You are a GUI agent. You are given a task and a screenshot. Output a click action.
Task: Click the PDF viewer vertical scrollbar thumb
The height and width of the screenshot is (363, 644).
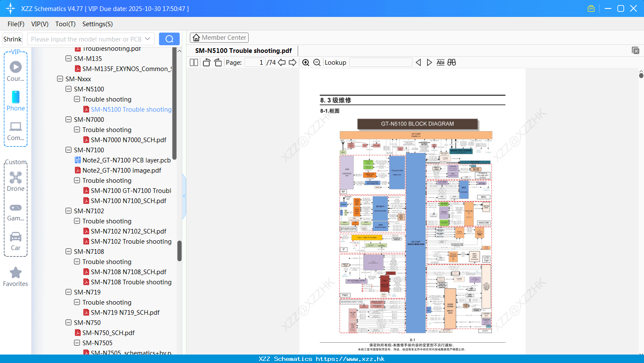[641, 76]
